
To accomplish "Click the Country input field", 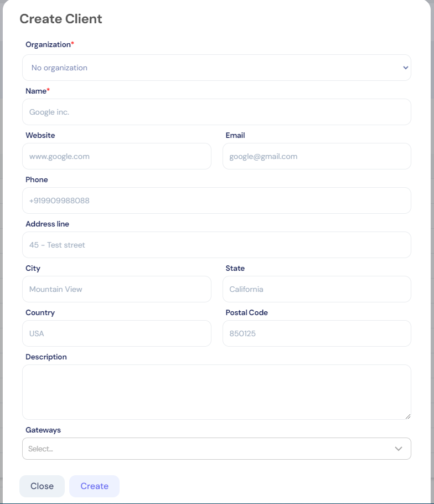I will click(116, 333).
